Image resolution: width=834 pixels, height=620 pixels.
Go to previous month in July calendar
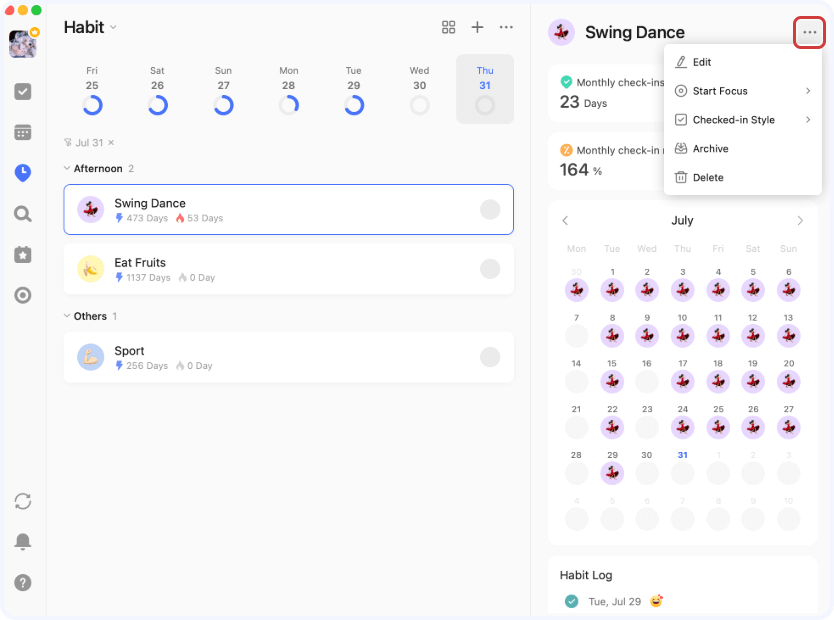coord(565,221)
